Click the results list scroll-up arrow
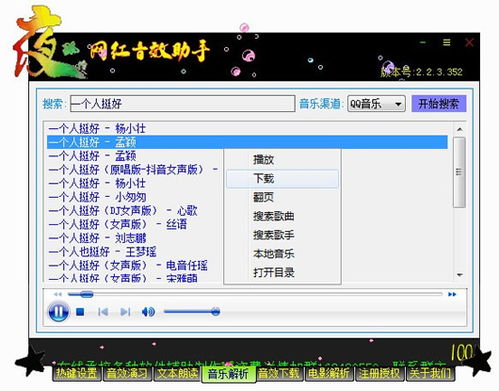 pos(460,129)
